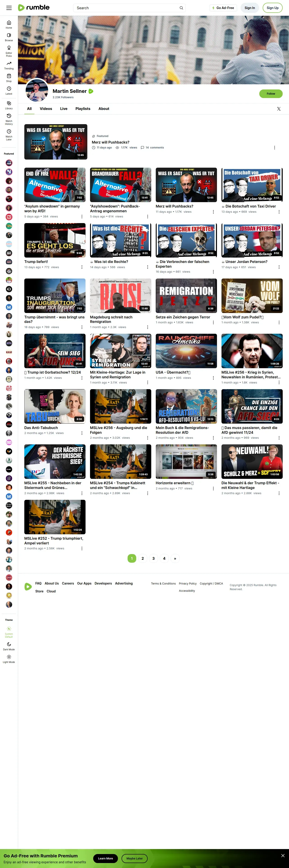Viewport: 289px width, 868px height.
Task: Click Learn More in premium banner
Action: tap(105, 858)
